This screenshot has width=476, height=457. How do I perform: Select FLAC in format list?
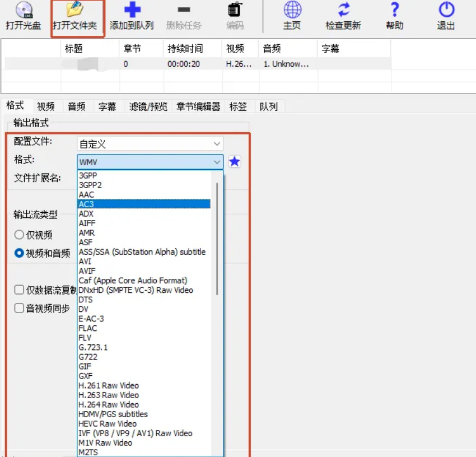pos(144,328)
